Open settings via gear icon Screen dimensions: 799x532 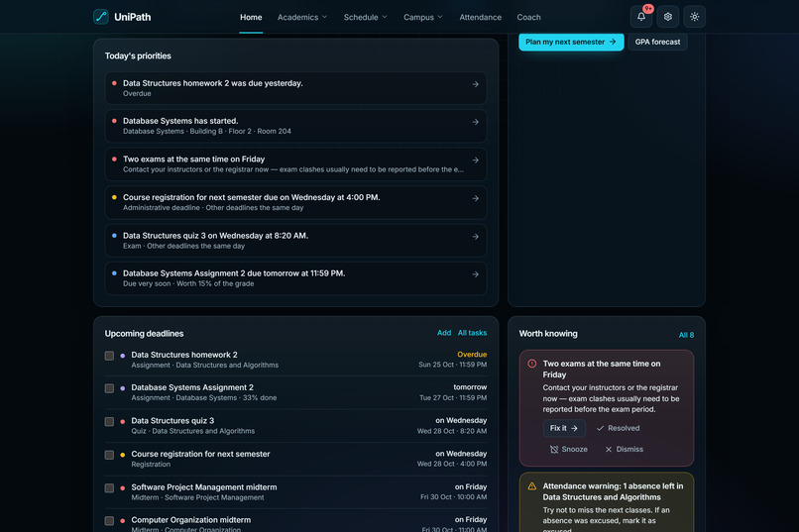[x=667, y=17]
